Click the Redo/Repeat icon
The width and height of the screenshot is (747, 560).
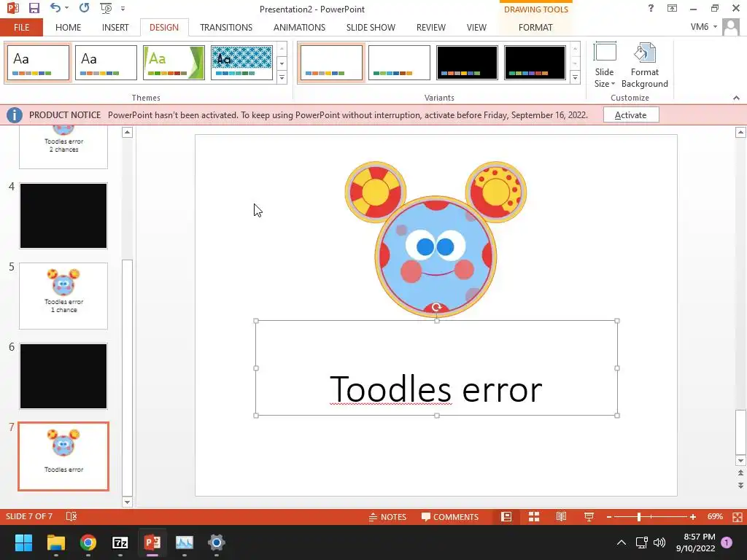[85, 8]
